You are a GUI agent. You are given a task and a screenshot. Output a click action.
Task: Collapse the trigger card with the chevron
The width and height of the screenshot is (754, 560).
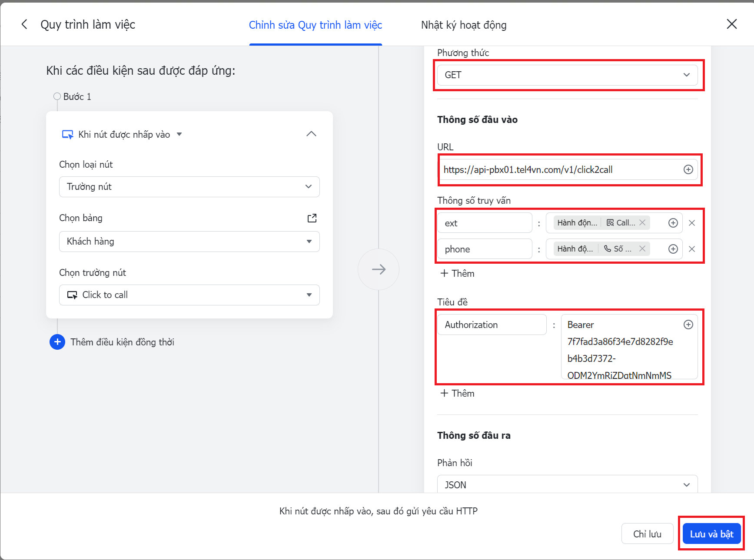pos(311,134)
